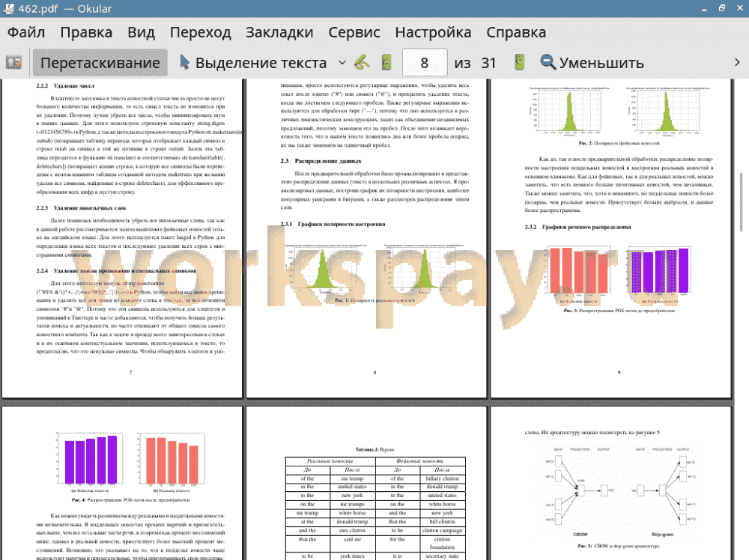Viewport: 749px width, 560px height.
Task: Open the Вид menu
Action: [141, 32]
